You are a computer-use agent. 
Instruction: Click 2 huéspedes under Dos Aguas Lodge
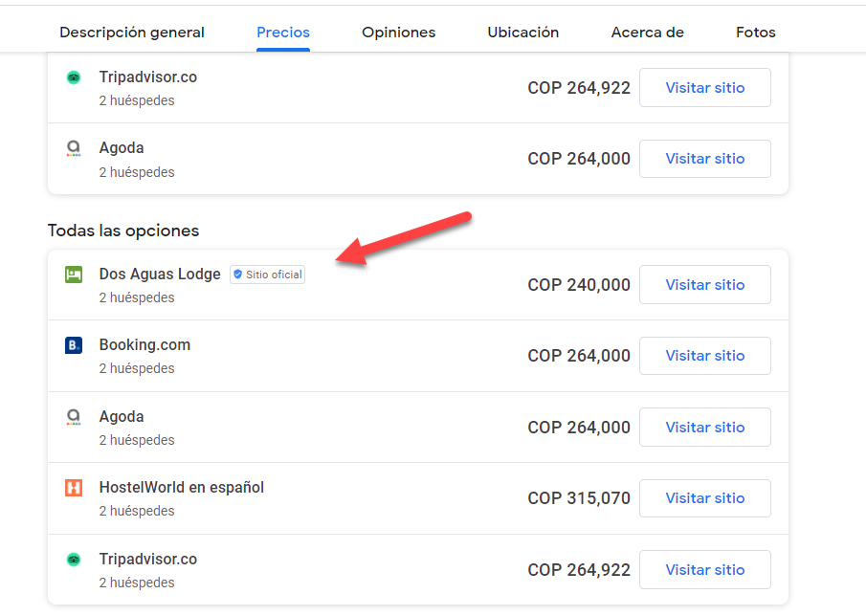pos(137,297)
